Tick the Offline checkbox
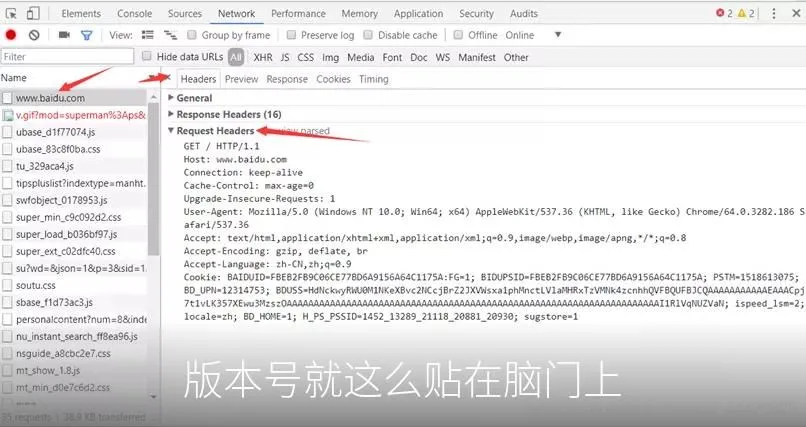This screenshot has width=806, height=427. coord(458,35)
